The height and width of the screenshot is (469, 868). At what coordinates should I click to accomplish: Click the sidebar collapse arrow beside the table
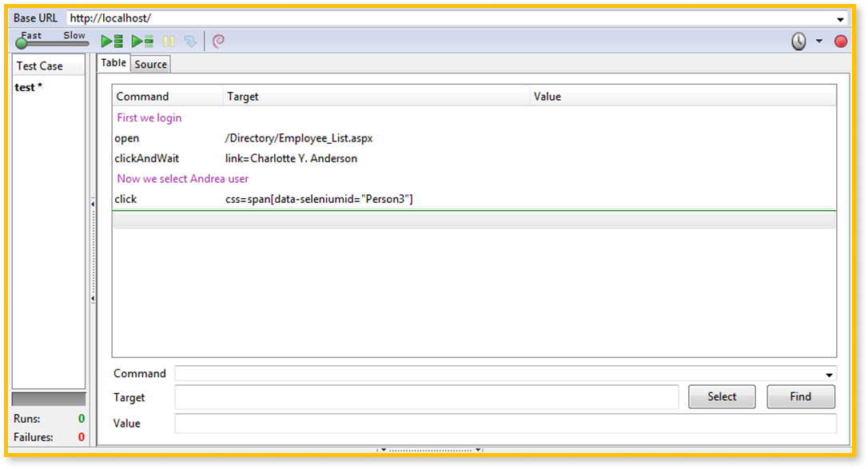pyautogui.click(x=91, y=206)
